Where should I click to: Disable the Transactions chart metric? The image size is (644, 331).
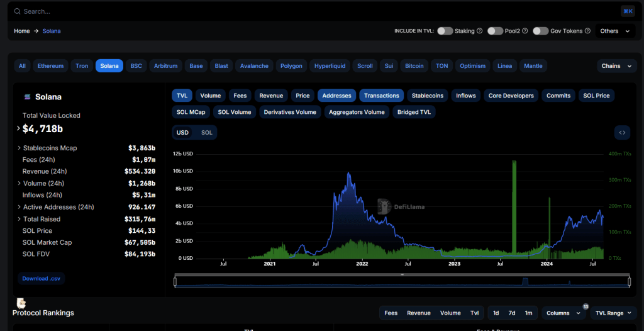coord(381,96)
